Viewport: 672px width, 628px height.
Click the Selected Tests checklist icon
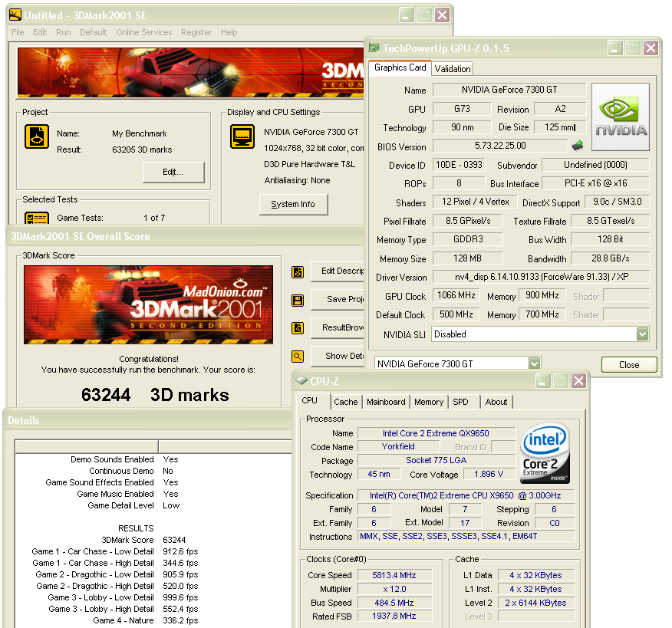pyautogui.click(x=36, y=218)
